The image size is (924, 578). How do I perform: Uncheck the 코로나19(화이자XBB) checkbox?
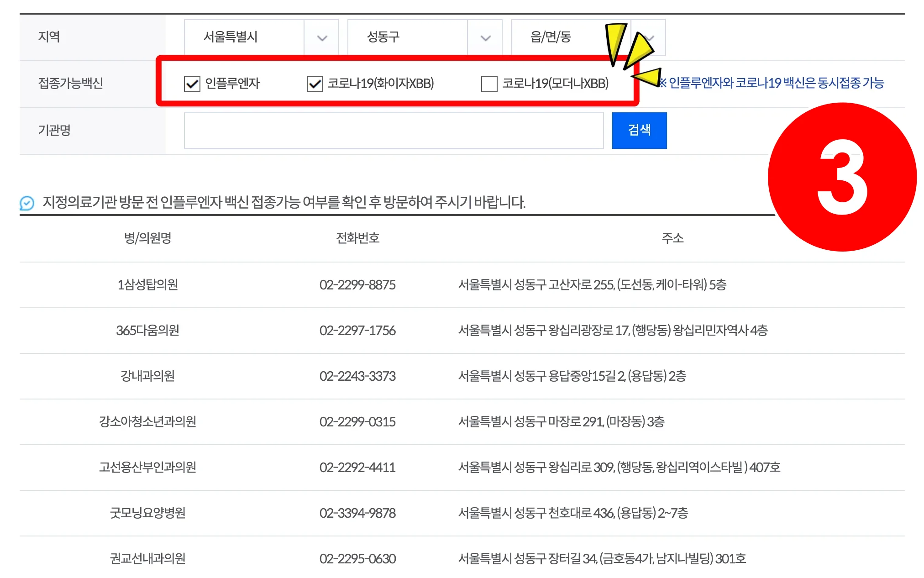click(315, 84)
